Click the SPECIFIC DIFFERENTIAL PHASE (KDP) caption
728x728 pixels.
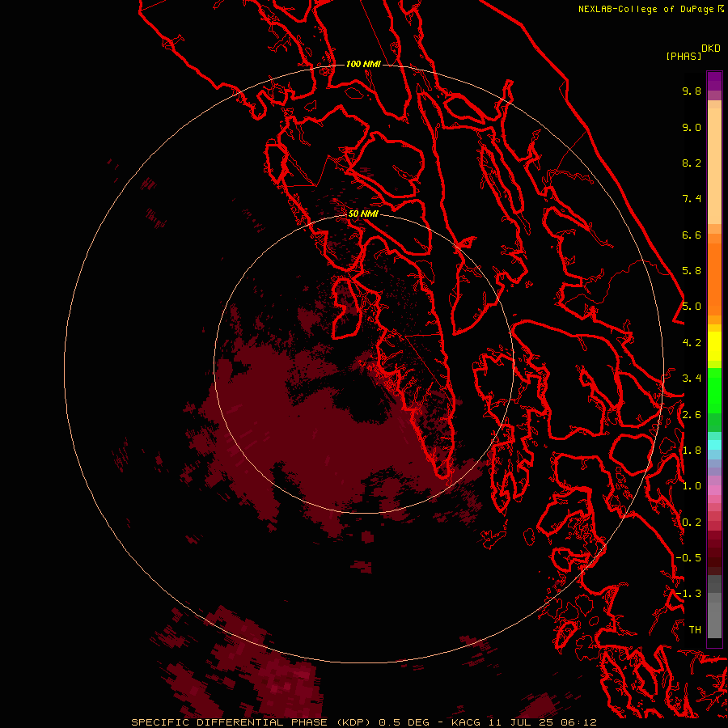pyautogui.click(x=252, y=722)
